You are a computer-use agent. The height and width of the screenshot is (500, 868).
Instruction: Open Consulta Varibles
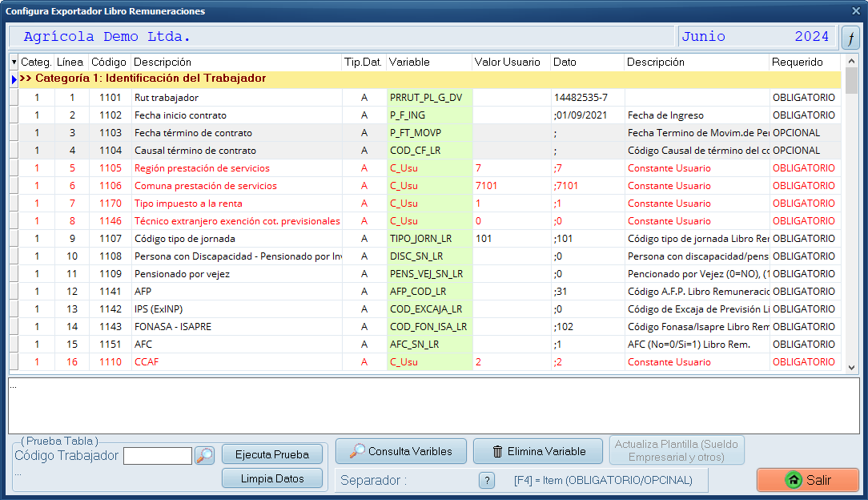(401, 451)
